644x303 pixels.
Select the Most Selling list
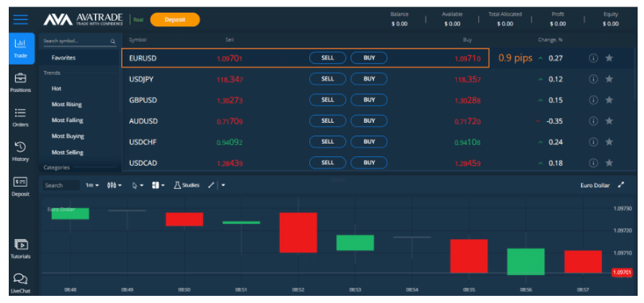click(x=68, y=152)
